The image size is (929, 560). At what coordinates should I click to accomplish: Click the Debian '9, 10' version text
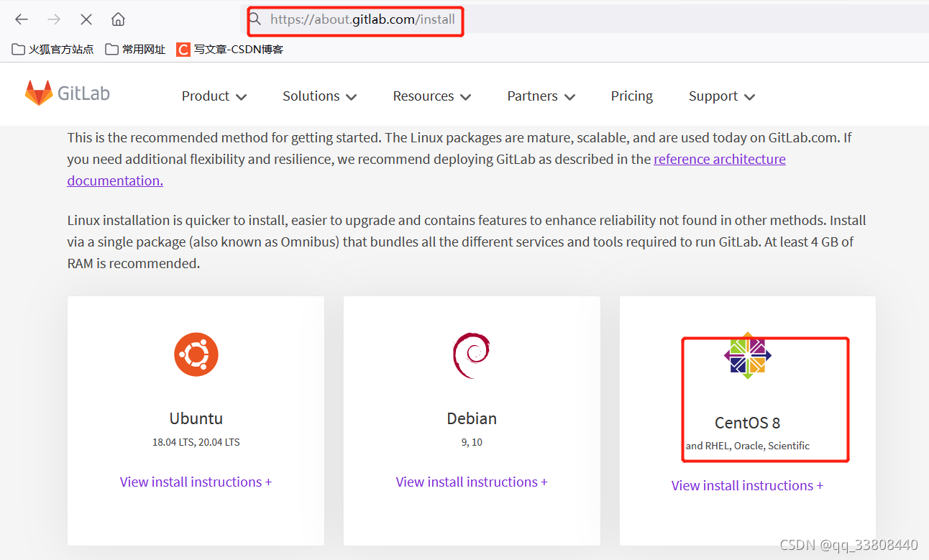472,442
